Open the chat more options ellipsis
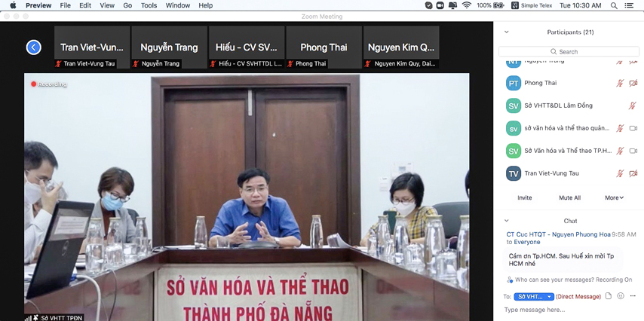The width and height of the screenshot is (644, 321). click(x=633, y=296)
